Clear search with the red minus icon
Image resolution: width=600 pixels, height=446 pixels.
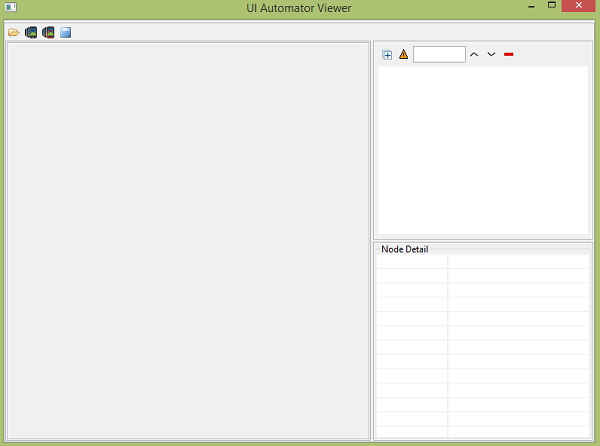[509, 54]
